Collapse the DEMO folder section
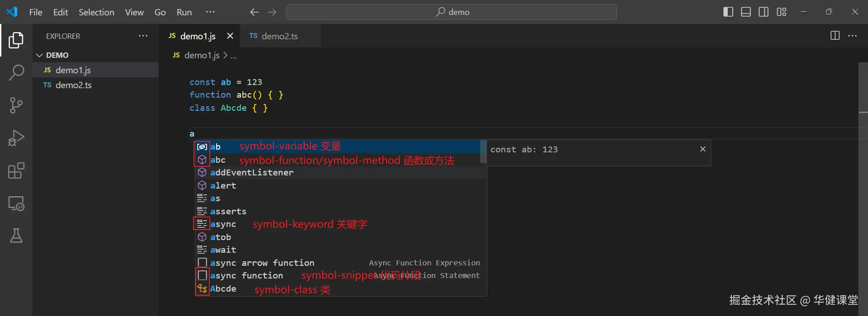 pyautogui.click(x=40, y=55)
